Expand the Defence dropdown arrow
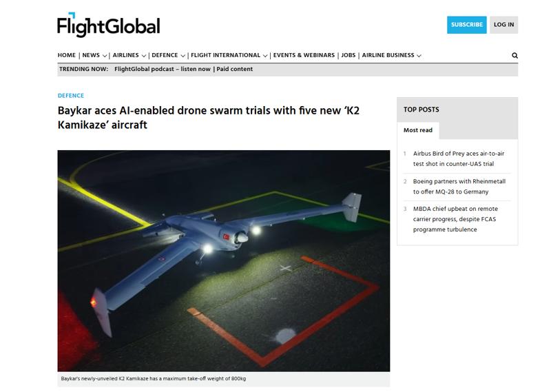 pos(183,56)
